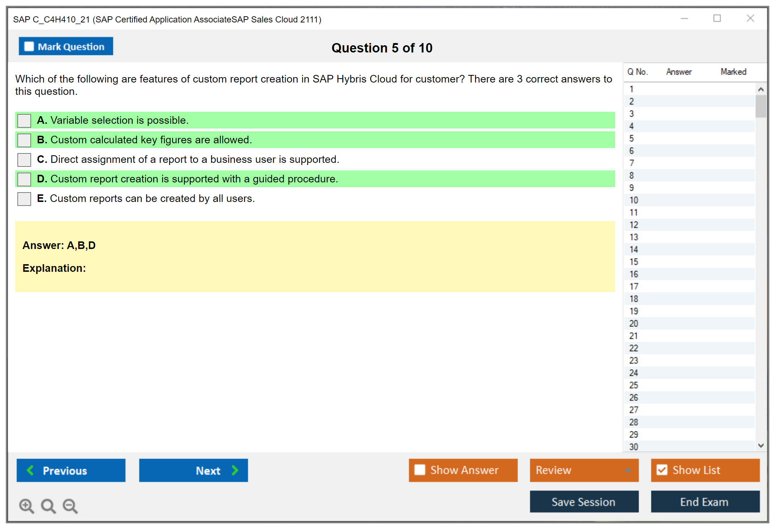778x532 pixels.
Task: Maximize the exam window
Action: click(717, 18)
